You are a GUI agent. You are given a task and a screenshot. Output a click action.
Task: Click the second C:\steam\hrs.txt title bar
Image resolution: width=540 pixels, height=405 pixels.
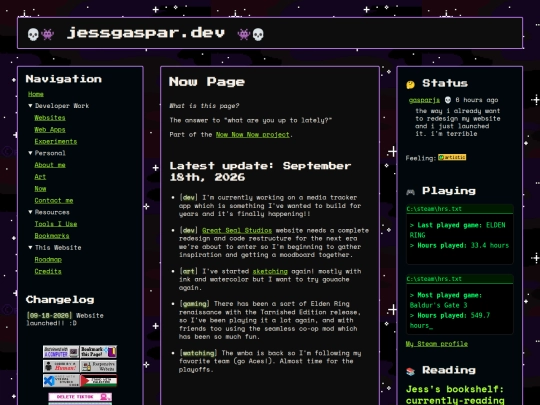pyautogui.click(x=460, y=279)
